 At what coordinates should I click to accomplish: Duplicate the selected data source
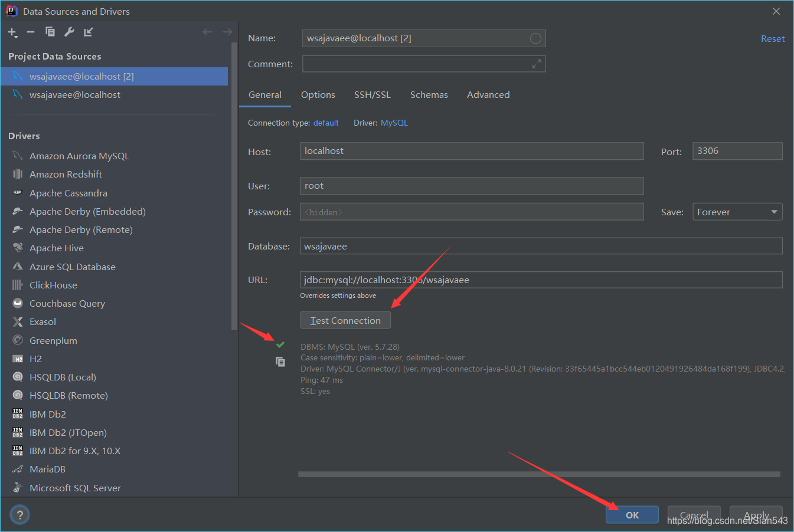50,32
